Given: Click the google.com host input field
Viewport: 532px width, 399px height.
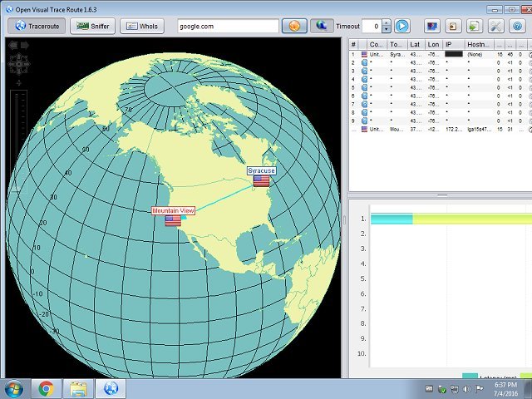Looking at the screenshot, I should pos(228,26).
